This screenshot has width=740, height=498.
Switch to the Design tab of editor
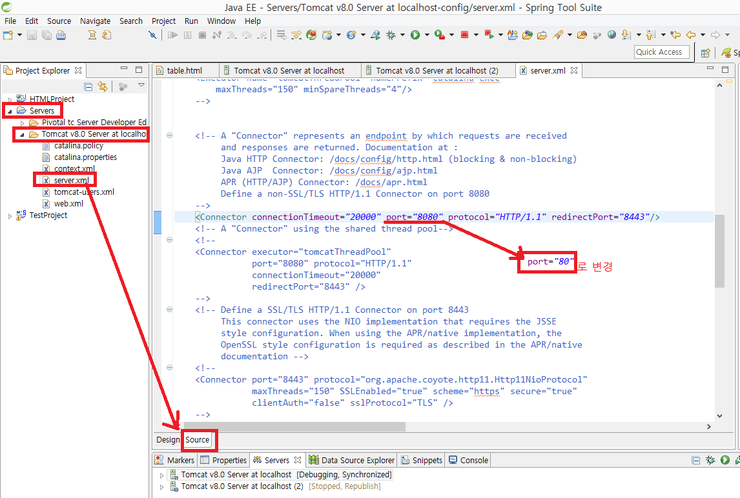click(x=167, y=440)
